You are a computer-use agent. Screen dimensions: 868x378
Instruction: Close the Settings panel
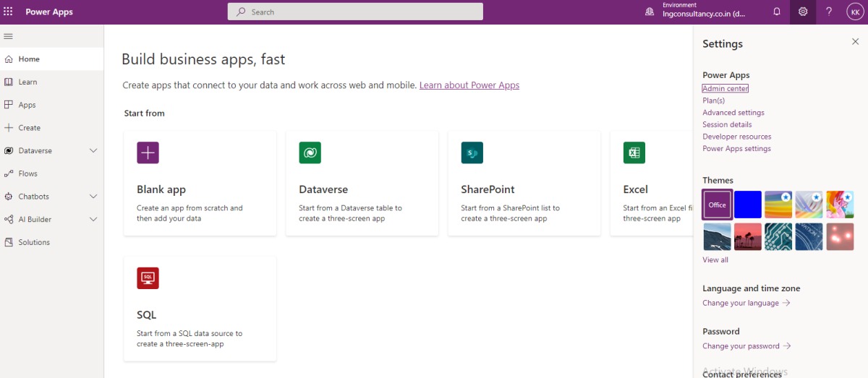855,42
